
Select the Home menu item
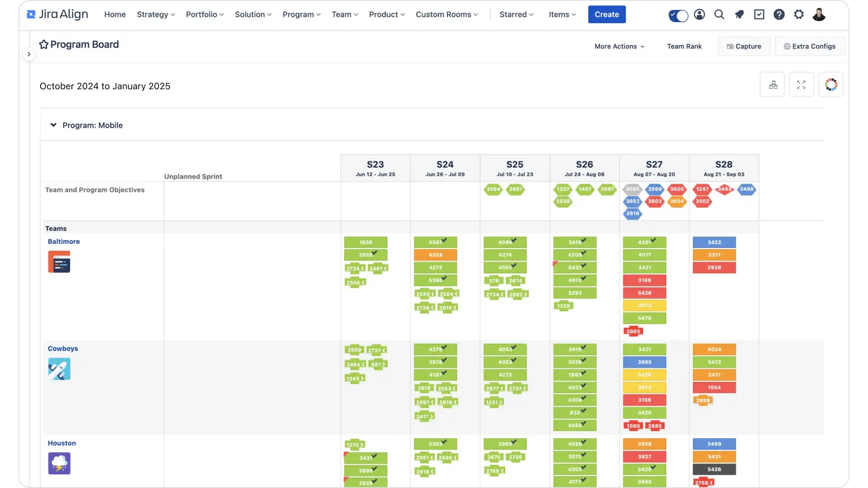click(x=115, y=15)
